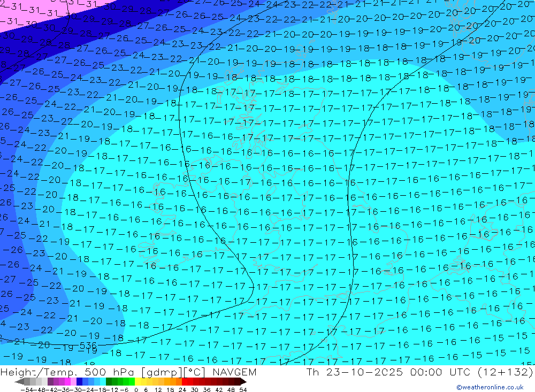
Task: Select the bright yellow legend swatch above 0
Action: pyautogui.click(x=138, y=381)
